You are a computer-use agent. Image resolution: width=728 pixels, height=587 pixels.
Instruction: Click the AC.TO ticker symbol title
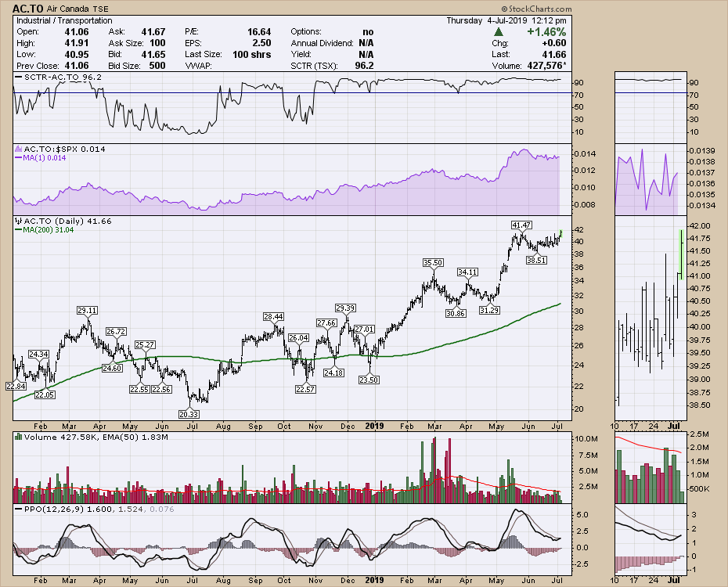tap(28, 9)
